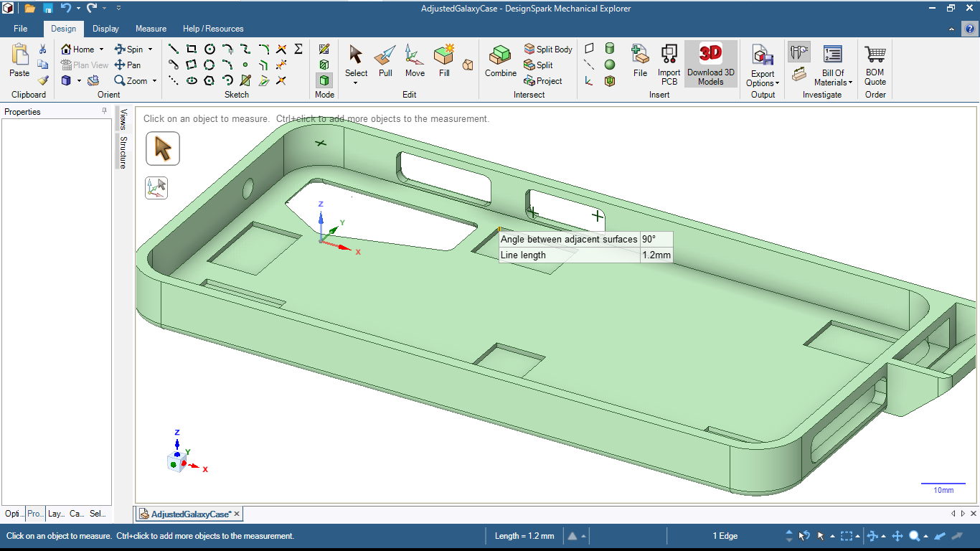Open the File menu
This screenshot has height=551, width=980.
(x=20, y=29)
